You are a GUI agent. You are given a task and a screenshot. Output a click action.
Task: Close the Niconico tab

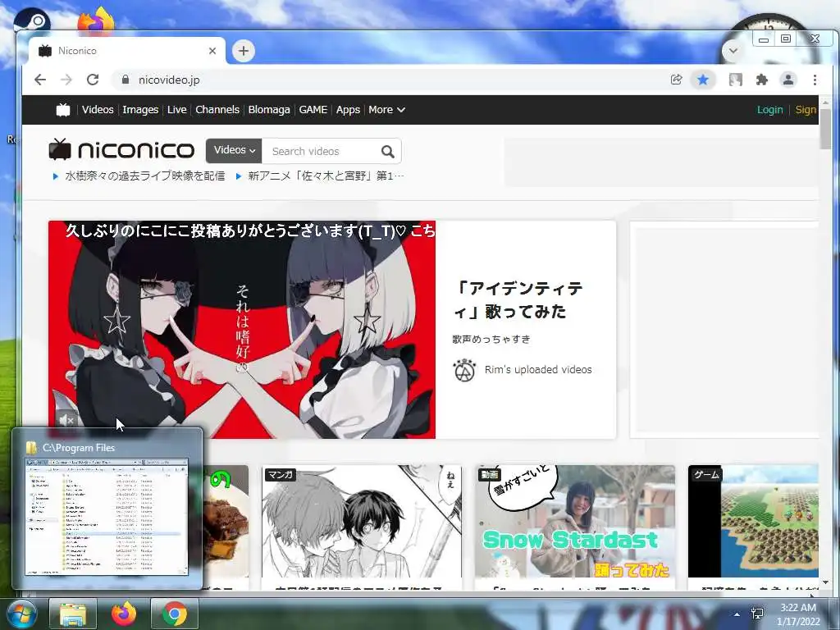click(x=212, y=51)
